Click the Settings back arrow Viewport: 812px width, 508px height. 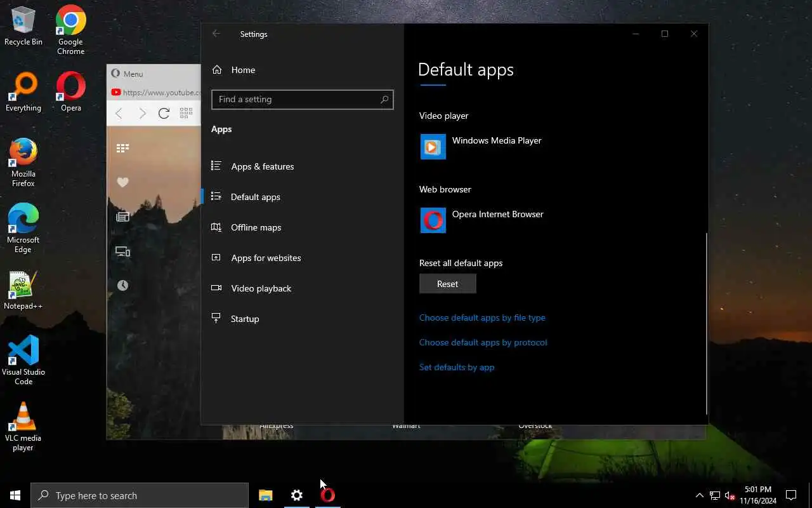tap(216, 34)
